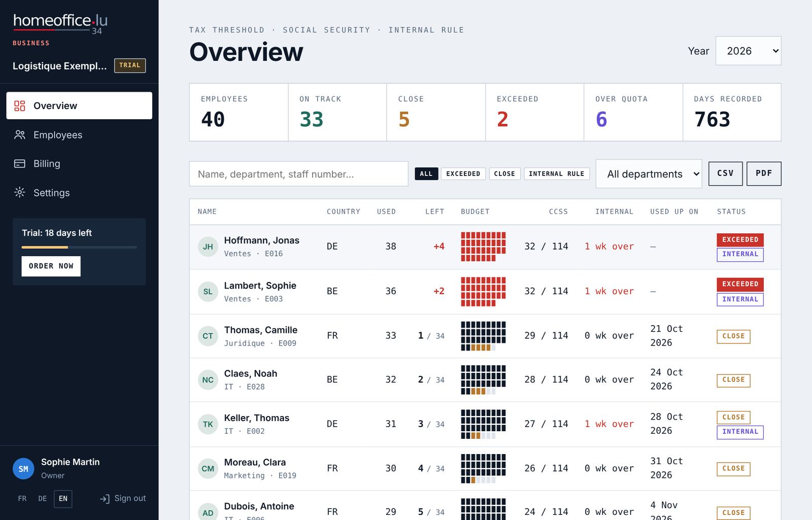Filter by INTERNAL RULE chip
Screen dimensions: 812x520
click(x=557, y=174)
